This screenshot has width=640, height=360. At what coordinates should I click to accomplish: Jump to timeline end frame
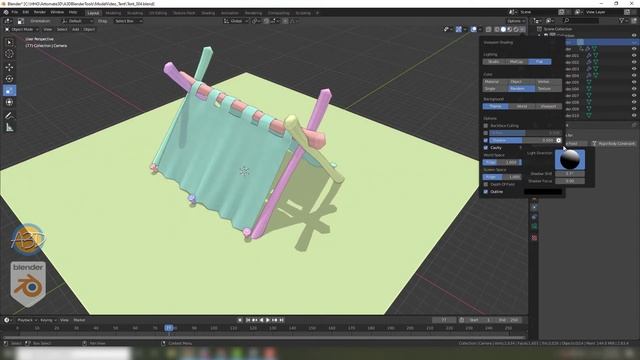click(281, 320)
